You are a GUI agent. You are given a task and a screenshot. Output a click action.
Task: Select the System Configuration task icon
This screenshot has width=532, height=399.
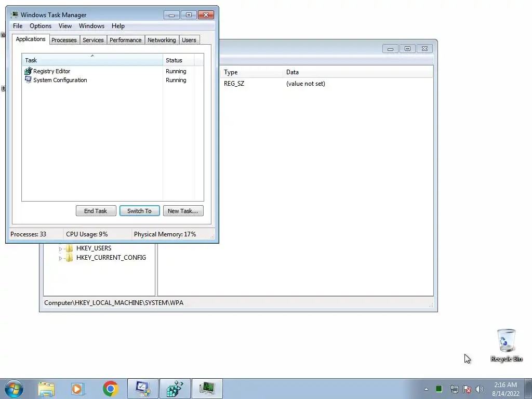28,80
